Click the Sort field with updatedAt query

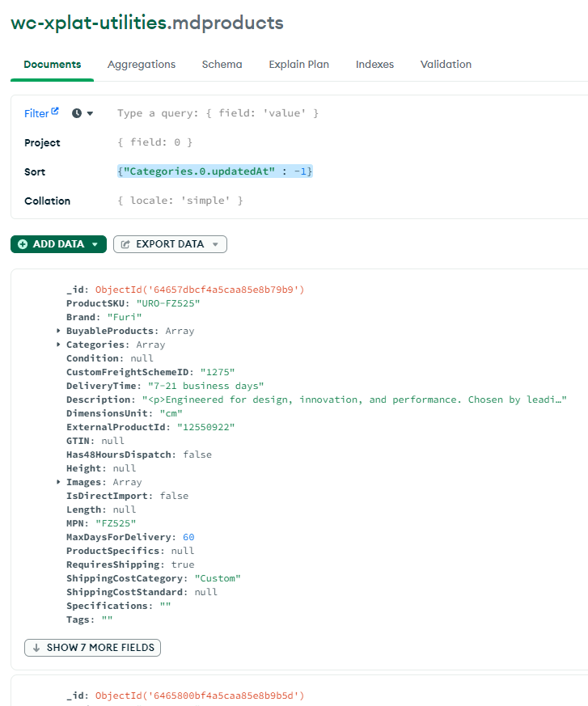(x=215, y=171)
